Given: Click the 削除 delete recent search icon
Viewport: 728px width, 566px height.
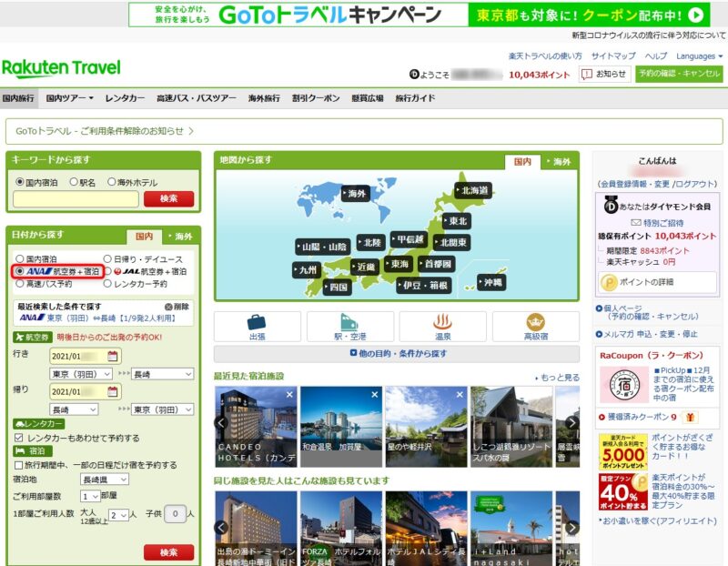Looking at the screenshot, I should coord(168,307).
